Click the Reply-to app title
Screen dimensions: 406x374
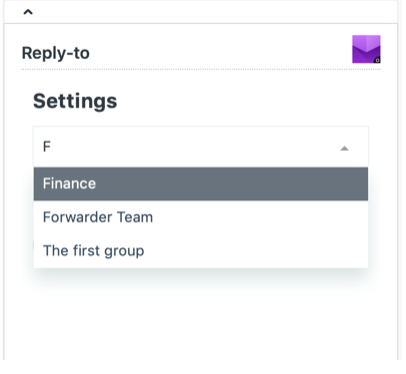[x=56, y=53]
